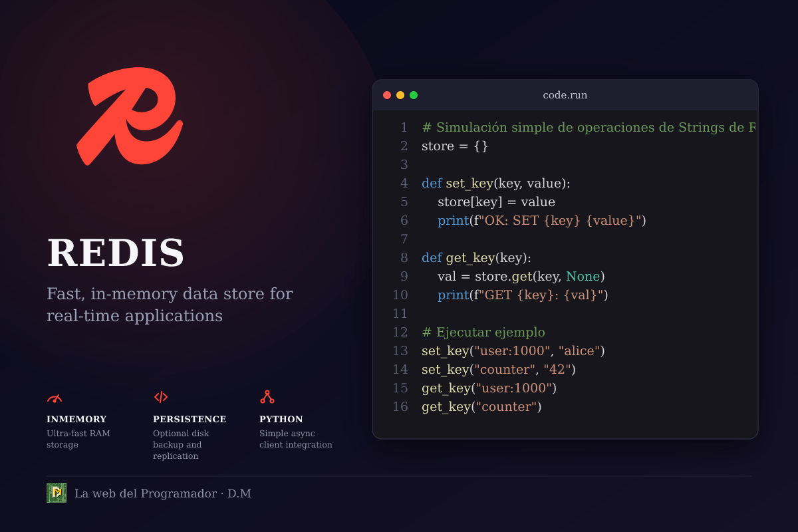Click the branch node icon above PYTHON
Screen dimensions: 798x532
pyautogui.click(x=267, y=397)
